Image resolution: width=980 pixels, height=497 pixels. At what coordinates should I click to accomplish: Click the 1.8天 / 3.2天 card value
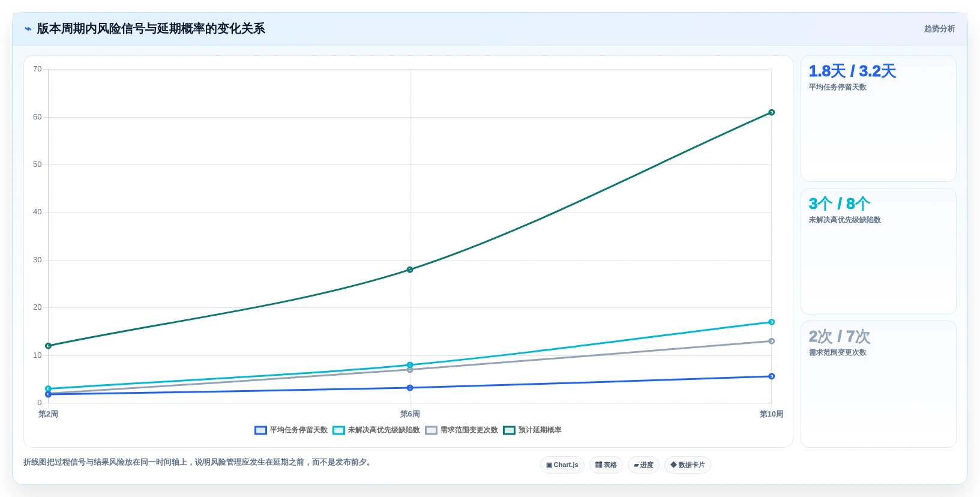(x=852, y=71)
